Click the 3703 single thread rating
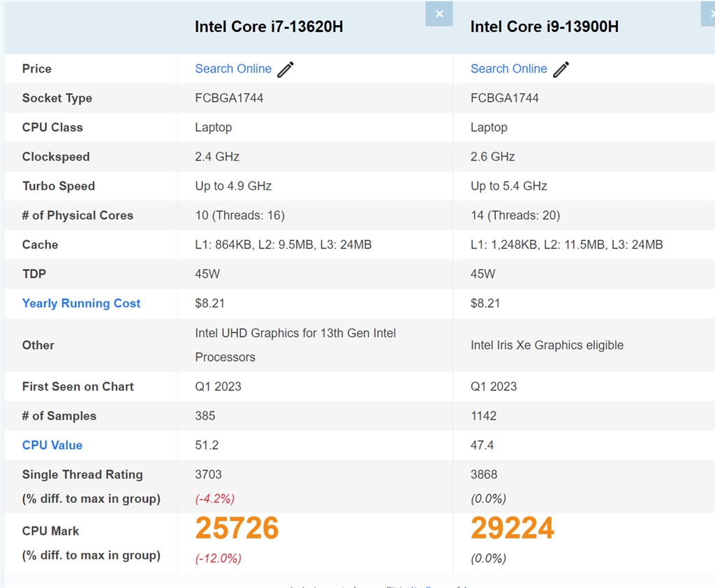The width and height of the screenshot is (715, 588). pos(209,474)
